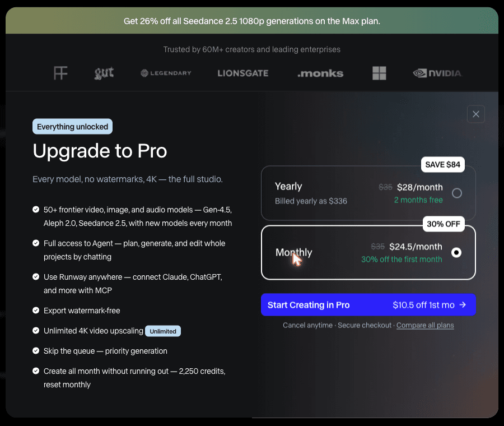Click the $28/month yearly price
The width and height of the screenshot is (504, 426).
click(x=420, y=187)
